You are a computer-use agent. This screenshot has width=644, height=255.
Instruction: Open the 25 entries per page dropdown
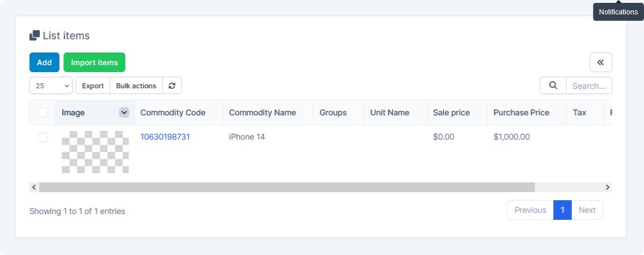coord(51,85)
